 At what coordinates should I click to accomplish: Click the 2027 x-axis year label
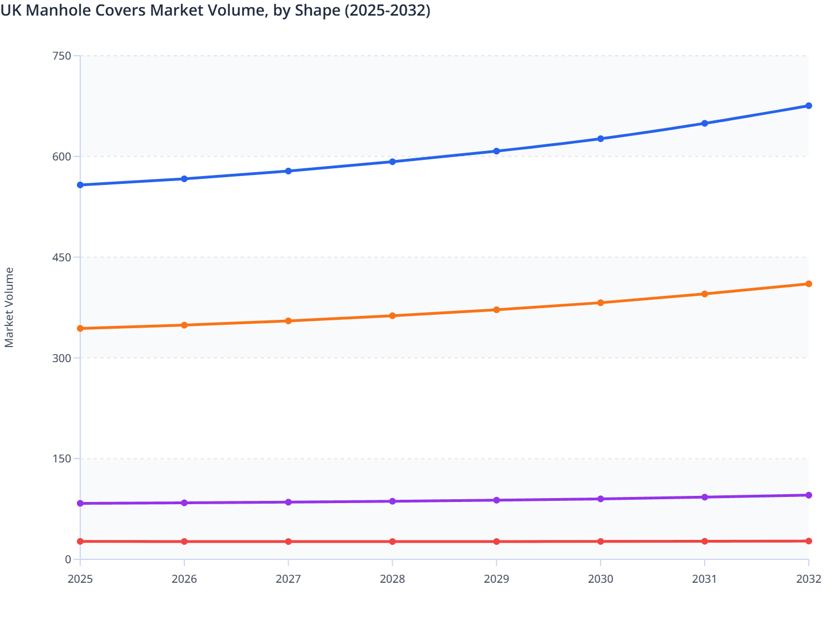pyautogui.click(x=289, y=579)
